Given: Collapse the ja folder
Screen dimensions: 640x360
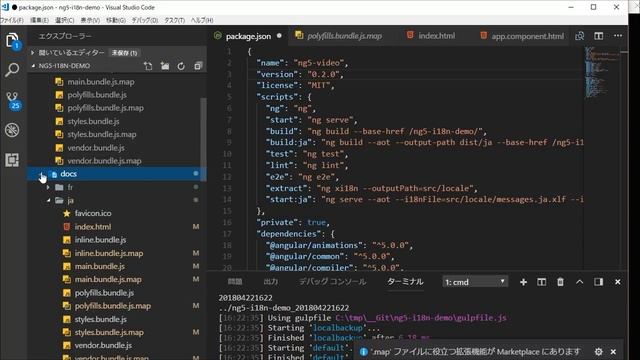Looking at the screenshot, I should 49,200.
